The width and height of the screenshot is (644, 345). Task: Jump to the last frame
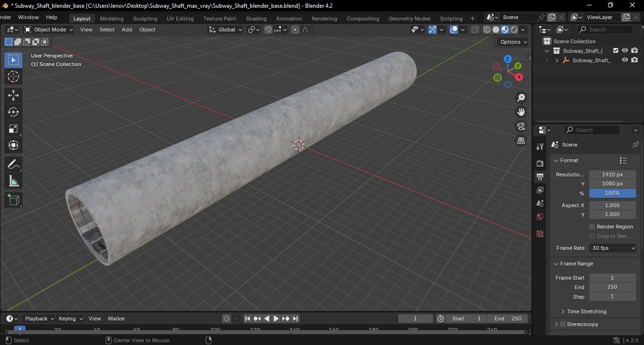click(x=296, y=318)
